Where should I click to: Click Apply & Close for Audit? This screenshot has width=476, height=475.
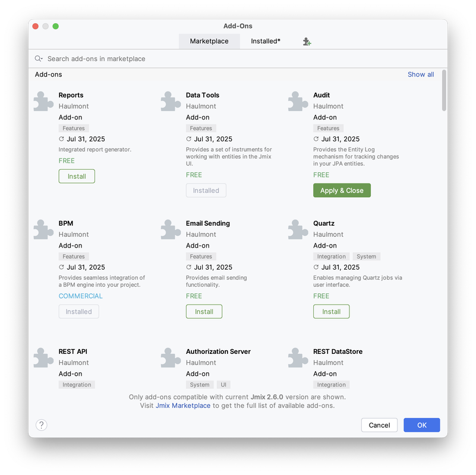point(342,191)
